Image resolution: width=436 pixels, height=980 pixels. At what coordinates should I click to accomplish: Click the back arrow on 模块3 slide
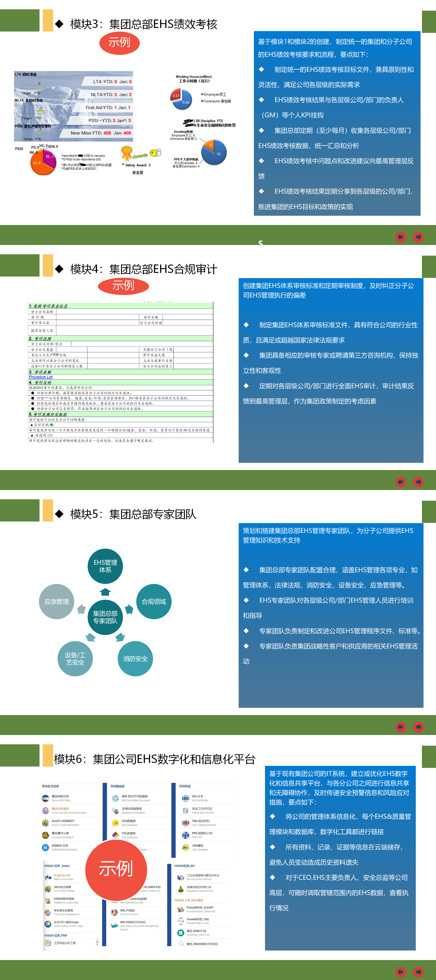pos(401,237)
